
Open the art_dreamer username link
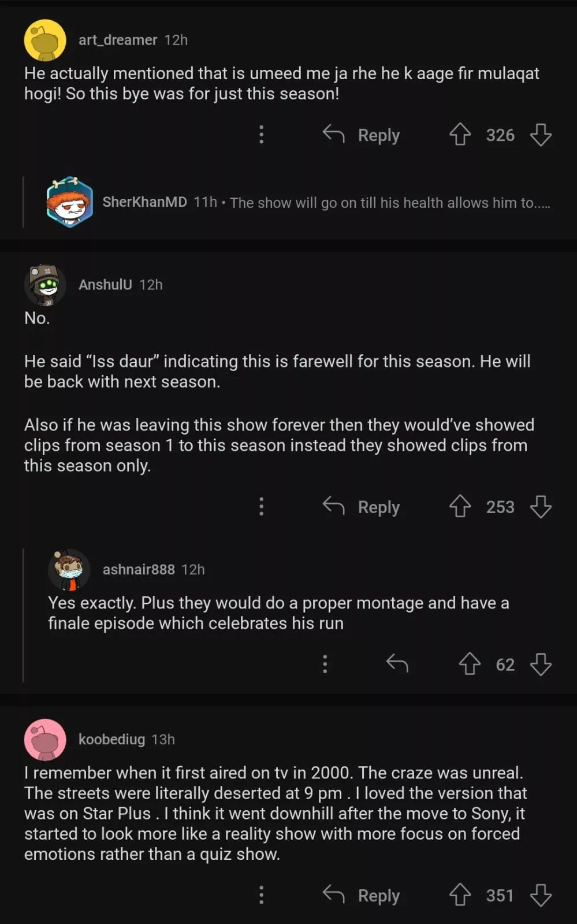click(x=118, y=40)
